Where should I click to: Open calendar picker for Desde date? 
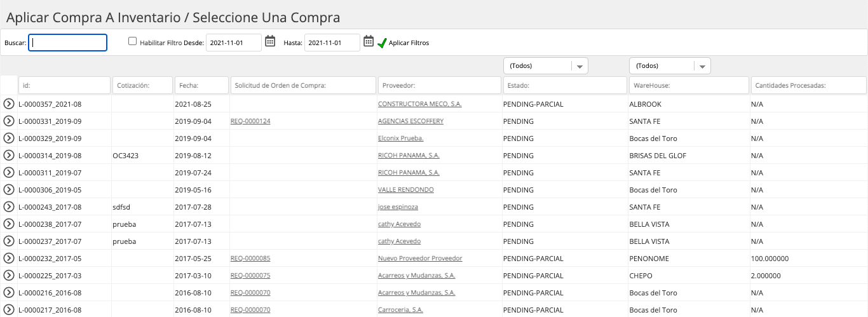click(x=270, y=41)
